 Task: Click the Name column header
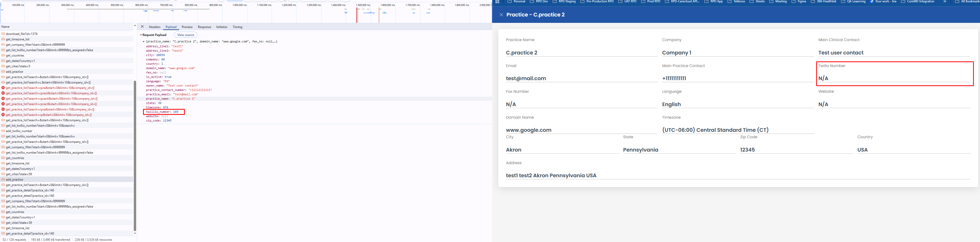click(5, 27)
